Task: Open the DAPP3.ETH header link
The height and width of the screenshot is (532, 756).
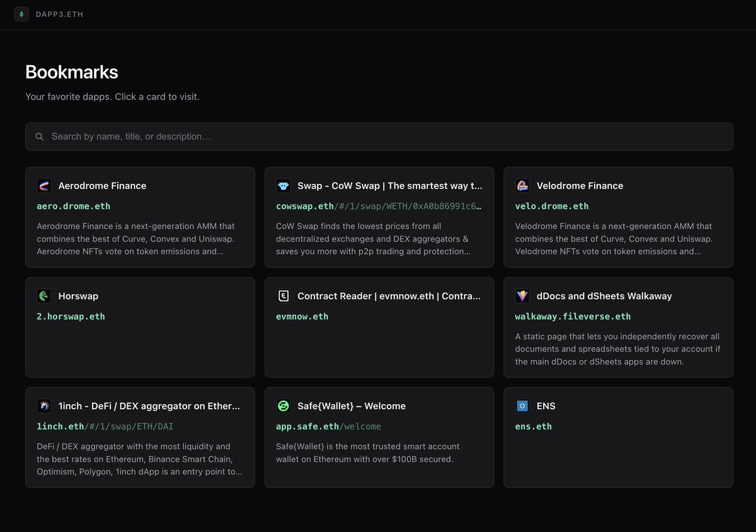Action: (59, 14)
